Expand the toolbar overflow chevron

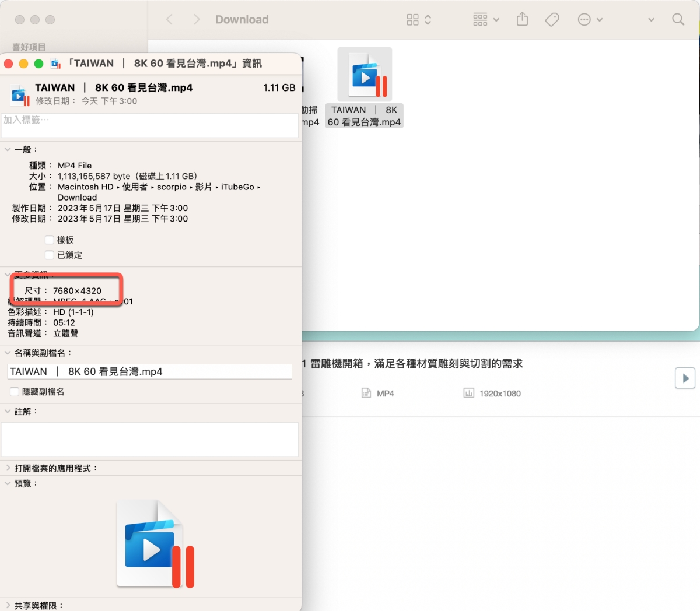click(x=651, y=20)
